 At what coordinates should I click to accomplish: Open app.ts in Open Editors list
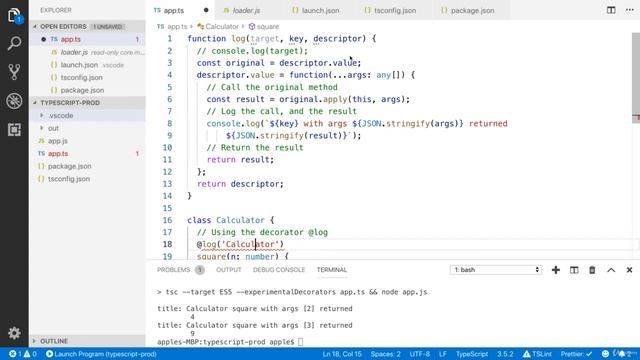(87, 39)
